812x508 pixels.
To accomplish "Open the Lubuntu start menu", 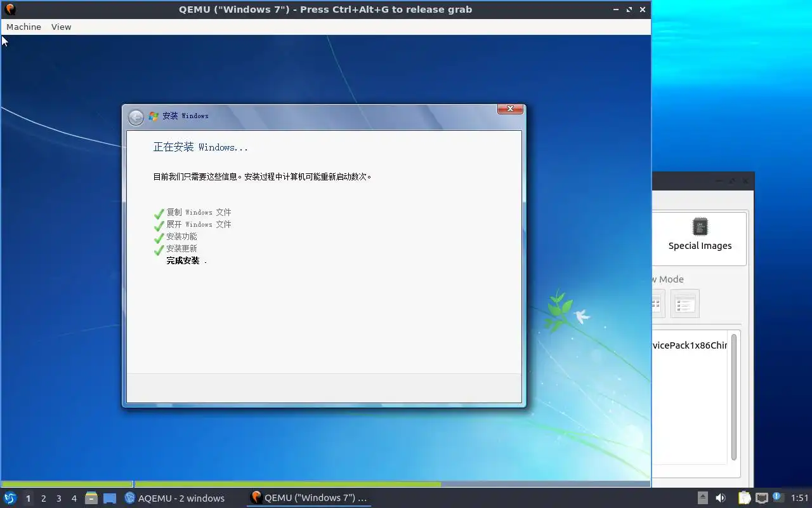I will (10, 498).
